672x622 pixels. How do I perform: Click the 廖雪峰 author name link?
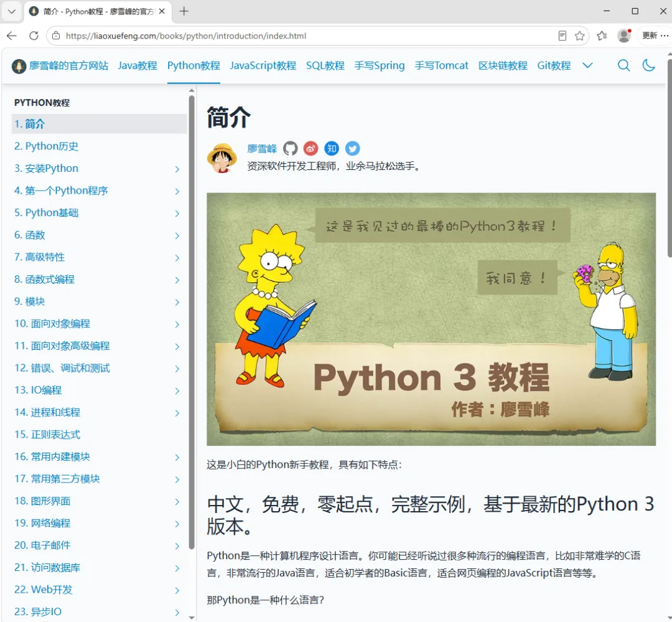tap(263, 149)
